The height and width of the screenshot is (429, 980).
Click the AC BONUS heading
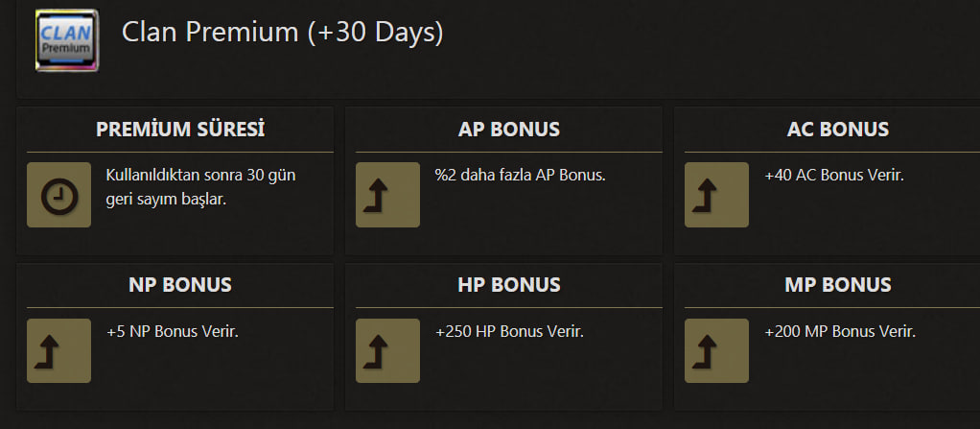point(837,130)
